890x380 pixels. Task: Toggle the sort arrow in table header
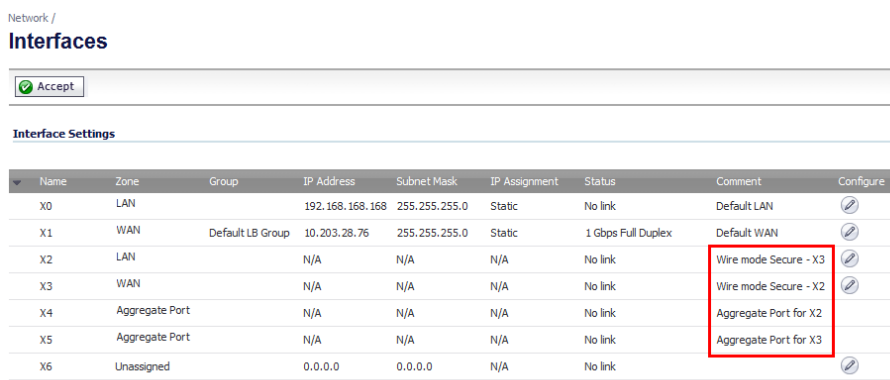17,182
